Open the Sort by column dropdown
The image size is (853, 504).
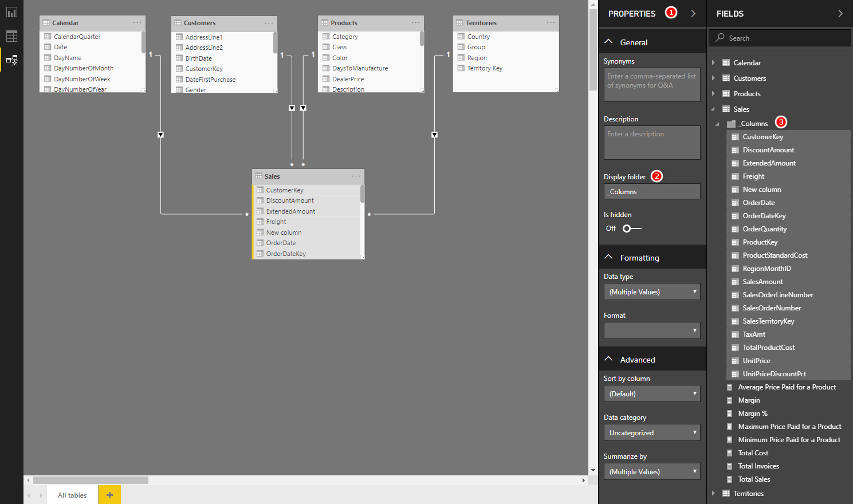[x=652, y=394]
